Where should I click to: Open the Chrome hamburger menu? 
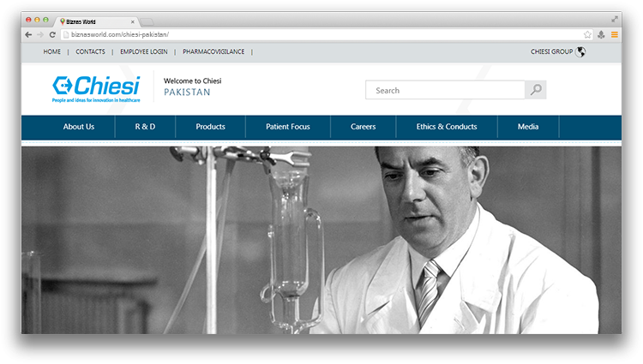tap(614, 34)
